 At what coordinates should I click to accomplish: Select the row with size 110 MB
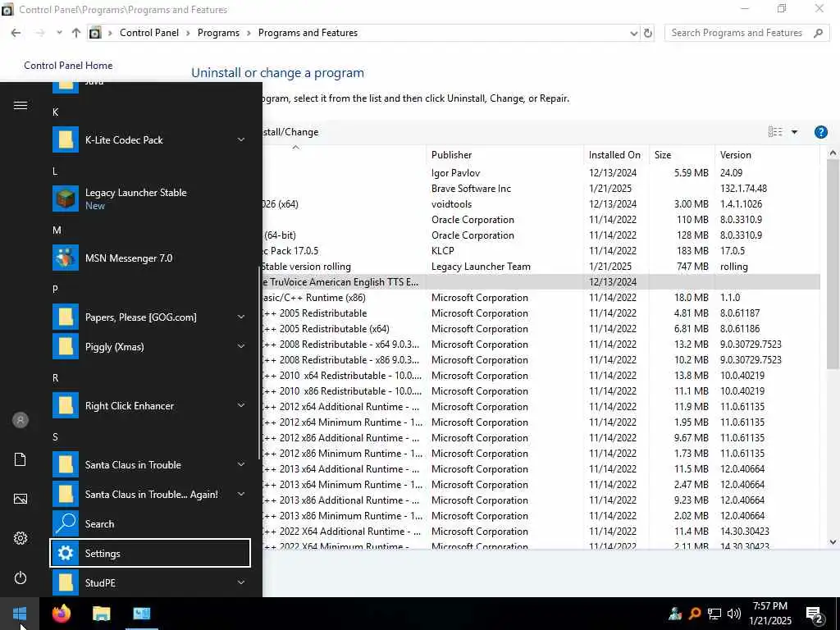[x=541, y=220]
